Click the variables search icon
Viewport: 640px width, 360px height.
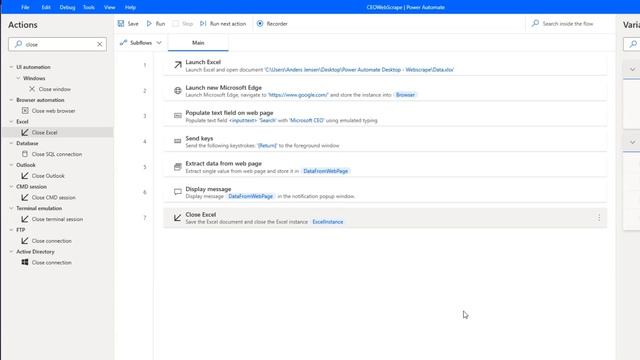click(x=633, y=44)
